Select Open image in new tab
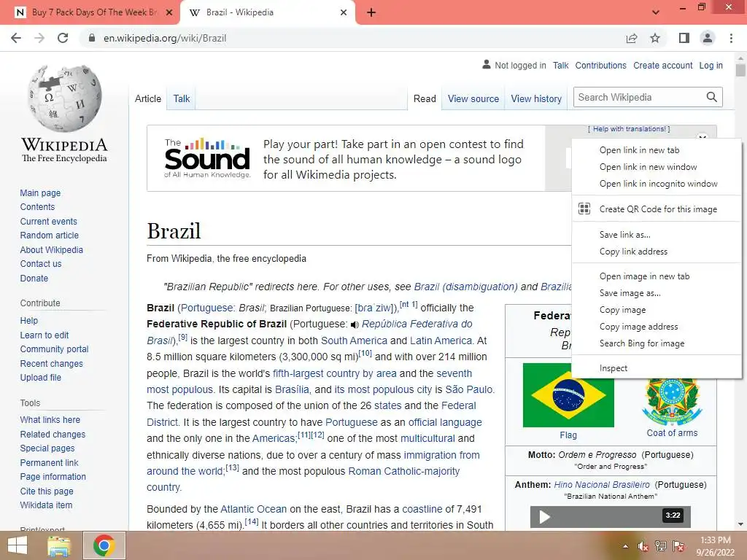The height and width of the screenshot is (560, 747). click(x=644, y=276)
